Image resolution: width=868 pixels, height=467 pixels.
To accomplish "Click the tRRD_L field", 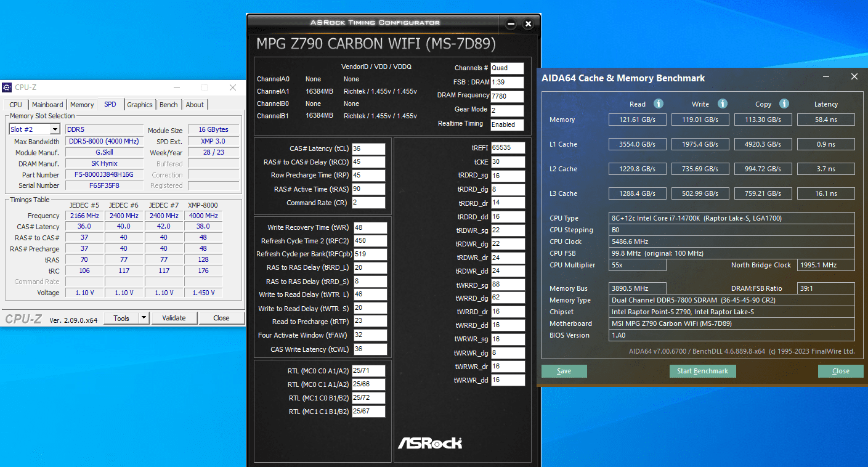I will tap(370, 267).
